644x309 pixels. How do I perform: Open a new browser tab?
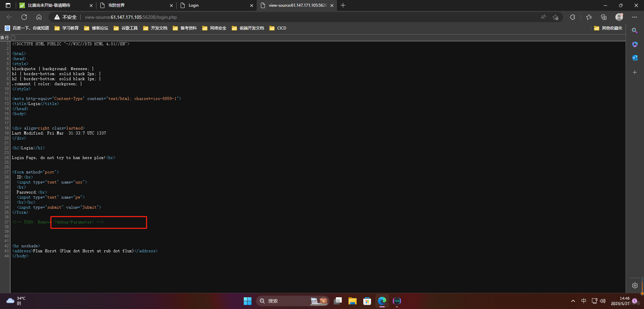tap(343, 5)
